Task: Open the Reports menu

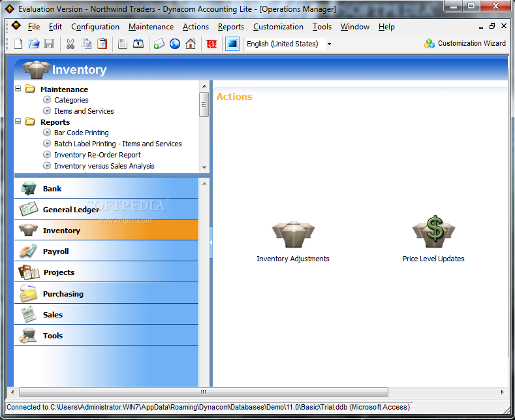Action: (x=231, y=27)
